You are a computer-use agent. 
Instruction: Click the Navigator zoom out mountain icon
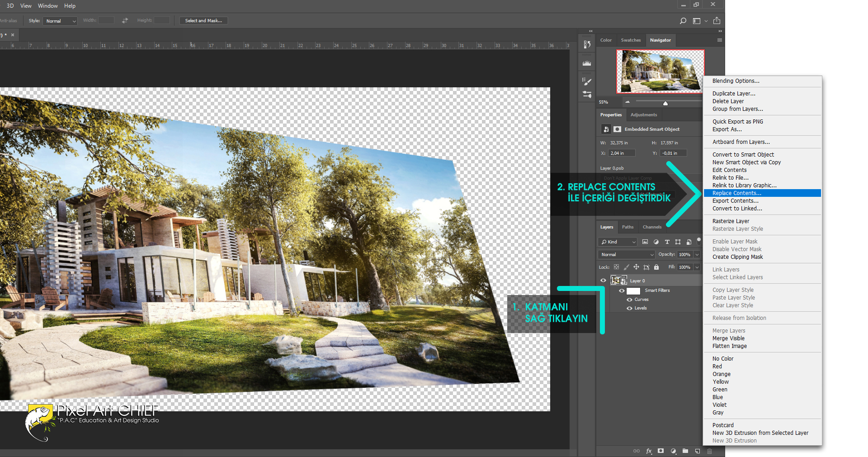627,102
